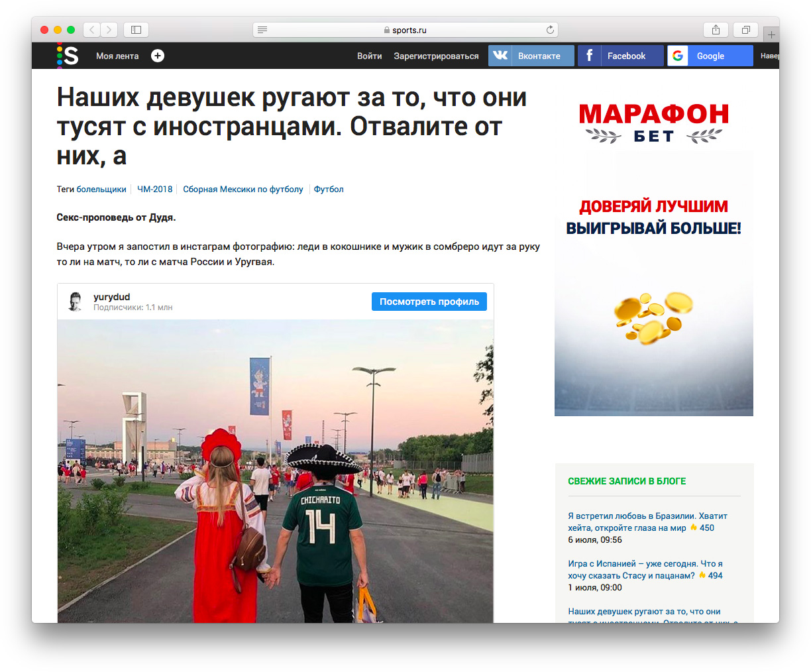Open the Safari share icon
The height and width of the screenshot is (672, 811).
point(716,30)
